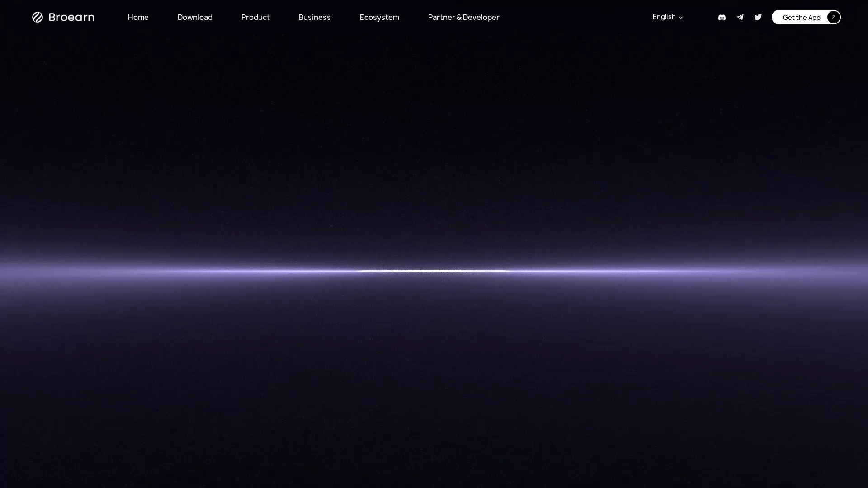Open the Product menu item
Image resolution: width=868 pixels, height=488 pixels.
pyautogui.click(x=255, y=17)
